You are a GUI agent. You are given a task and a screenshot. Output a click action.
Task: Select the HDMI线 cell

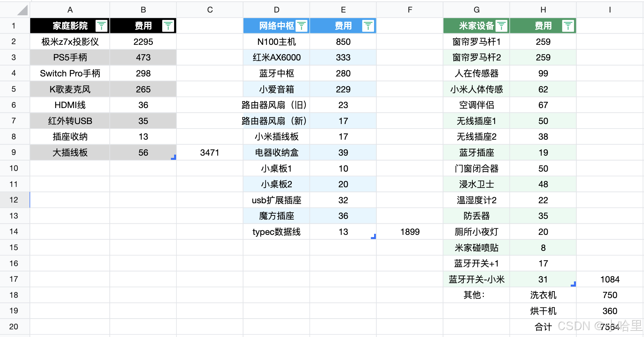pos(70,105)
